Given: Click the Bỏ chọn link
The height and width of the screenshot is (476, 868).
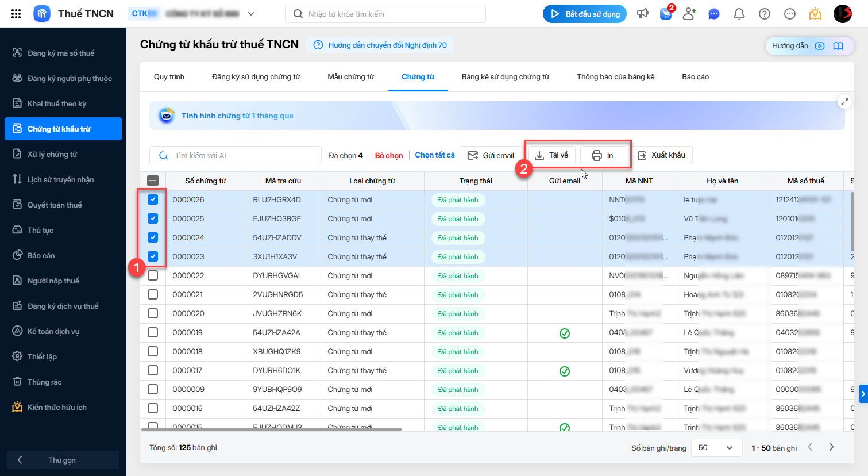Looking at the screenshot, I should coord(389,155).
